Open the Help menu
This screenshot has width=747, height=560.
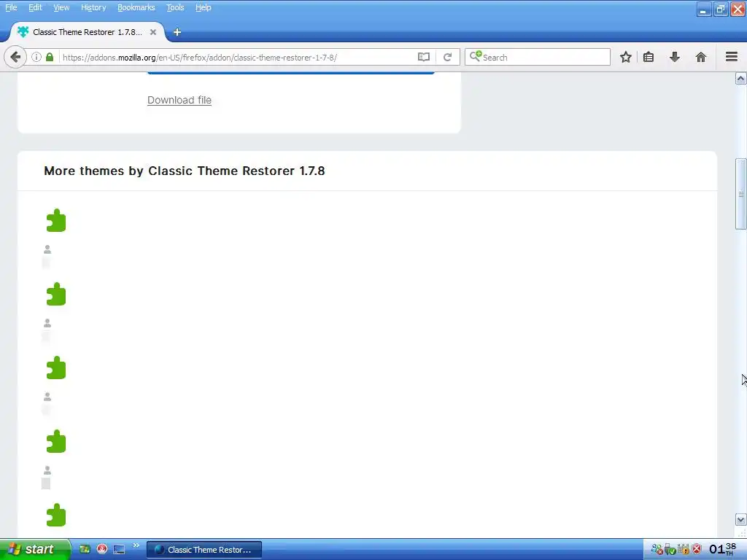[x=204, y=7]
